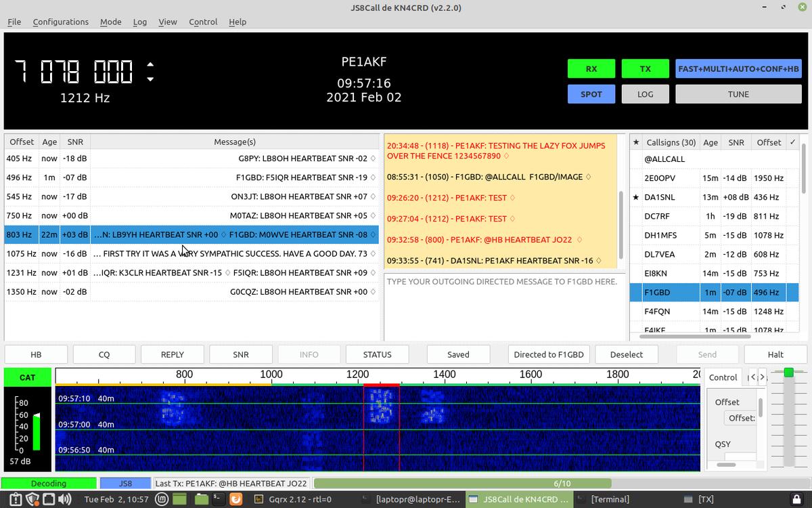Open the FAST+MULTI+AUTO+CONF+HB mode menu
The height and width of the screenshot is (508, 812).
coord(738,69)
